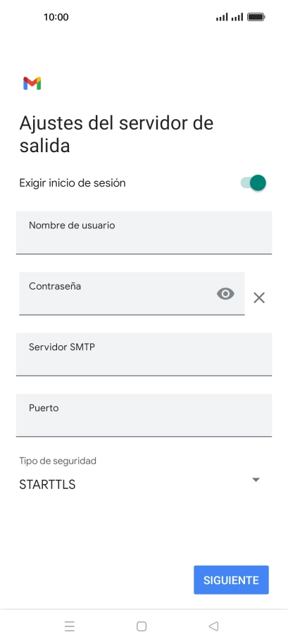Image resolution: width=288 pixels, height=644 pixels.
Task: Clear the password with the X icon
Action: click(x=259, y=298)
